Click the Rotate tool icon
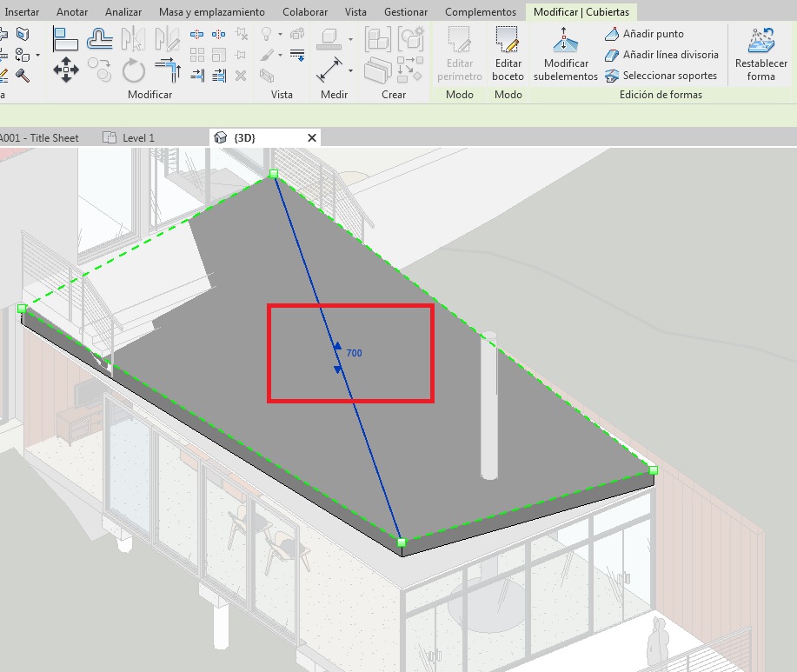The height and width of the screenshot is (672, 797). (x=133, y=70)
